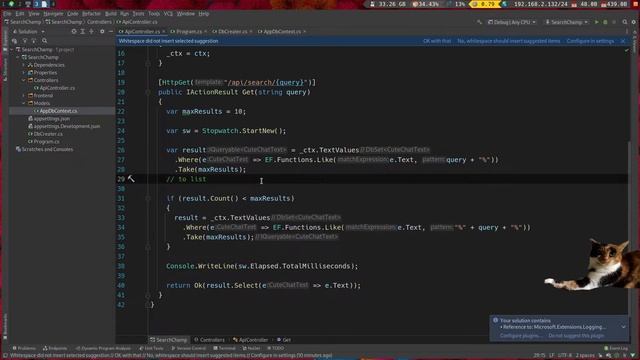This screenshot has height=360, width=640.
Task: Open the Problems tool window
Action: point(24,348)
